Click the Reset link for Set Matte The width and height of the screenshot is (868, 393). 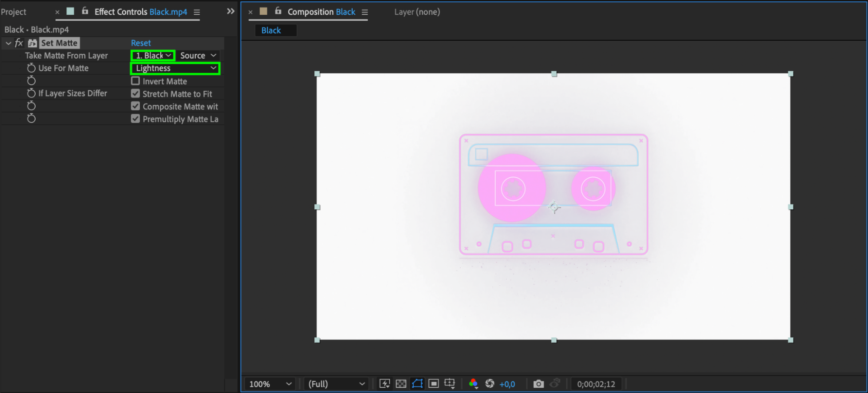point(141,43)
